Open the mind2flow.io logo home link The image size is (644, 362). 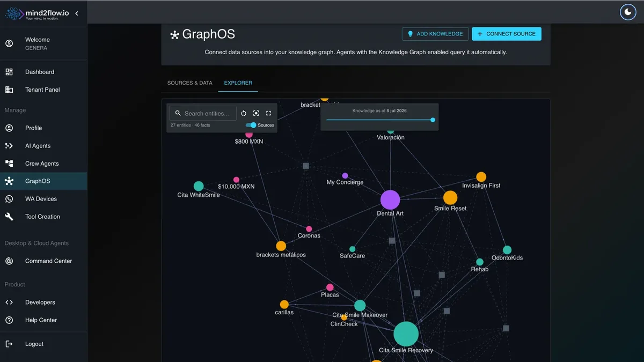pos(37,14)
